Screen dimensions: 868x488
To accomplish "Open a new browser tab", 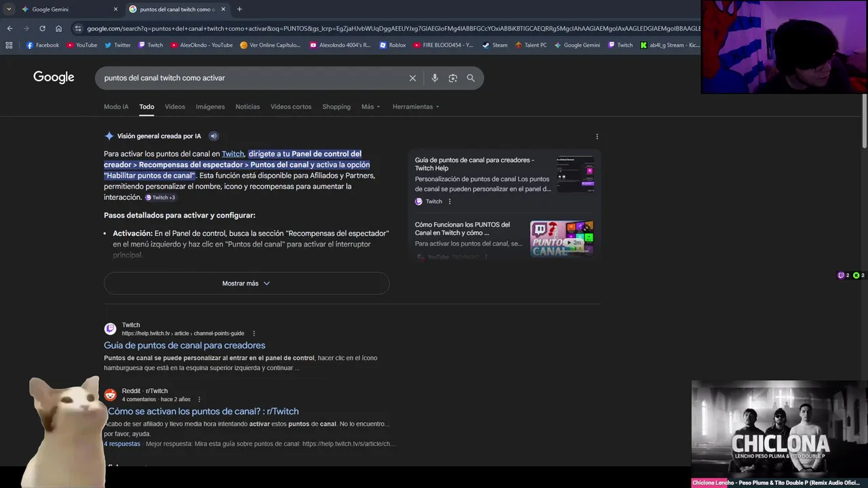I will 239,9.
